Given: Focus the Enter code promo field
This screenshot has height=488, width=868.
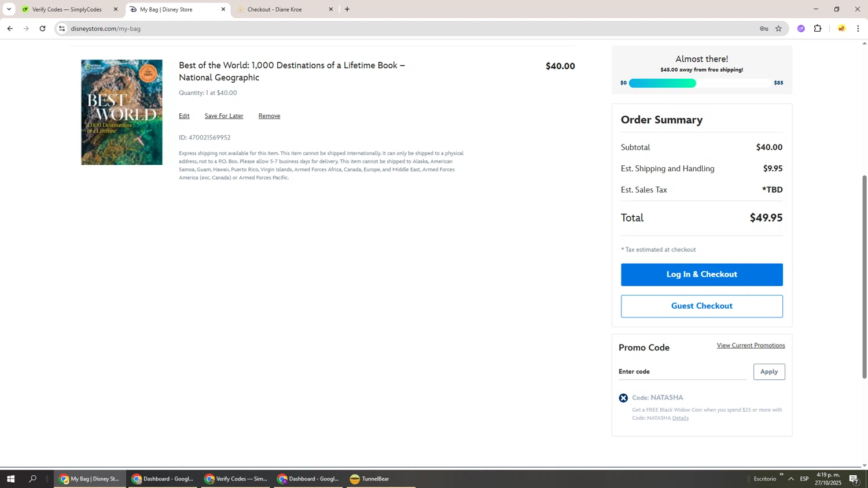Looking at the screenshot, I should [x=682, y=372].
